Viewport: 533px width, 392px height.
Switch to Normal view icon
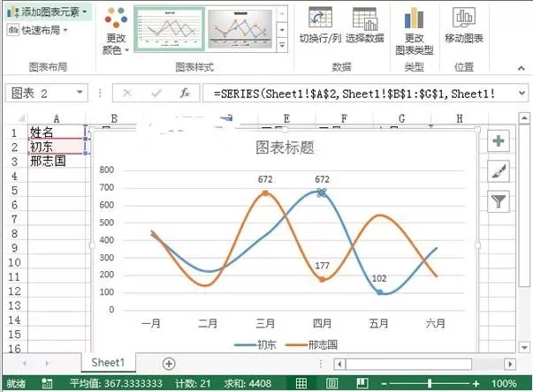(x=301, y=383)
